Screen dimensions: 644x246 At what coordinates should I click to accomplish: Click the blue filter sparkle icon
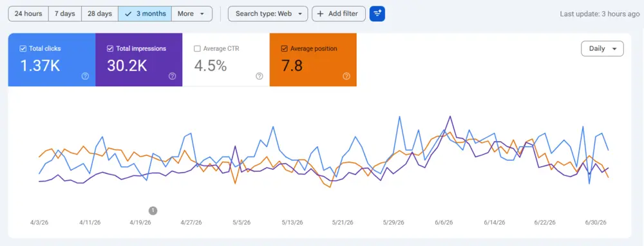tap(377, 14)
